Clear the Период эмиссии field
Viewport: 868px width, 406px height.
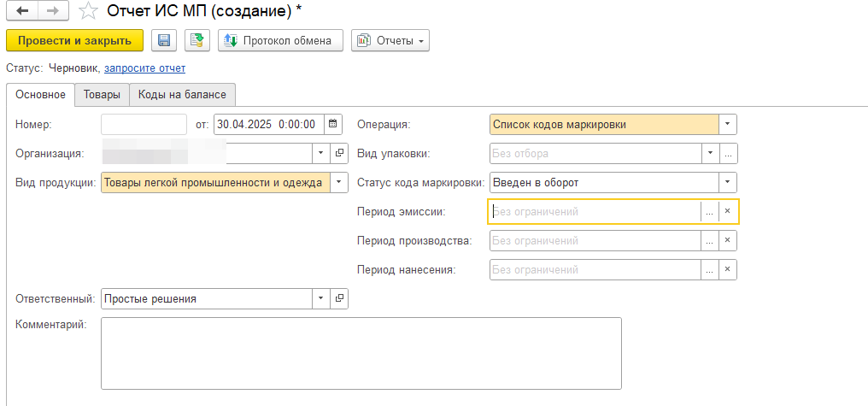coord(728,211)
